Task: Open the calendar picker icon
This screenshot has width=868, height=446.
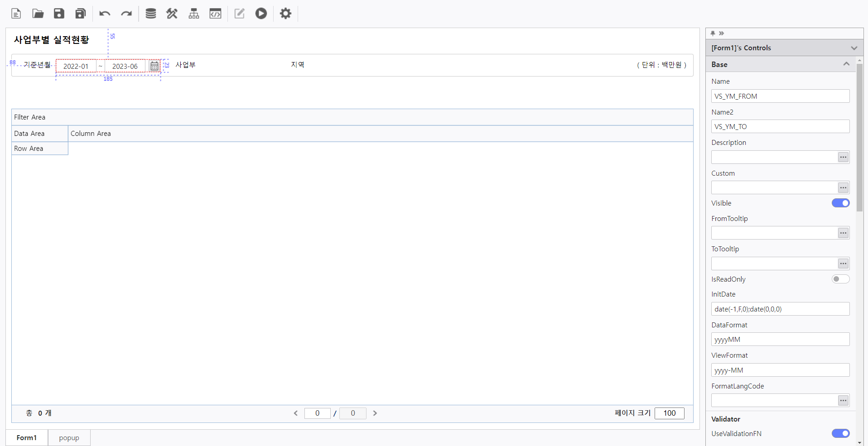Action: (x=154, y=66)
